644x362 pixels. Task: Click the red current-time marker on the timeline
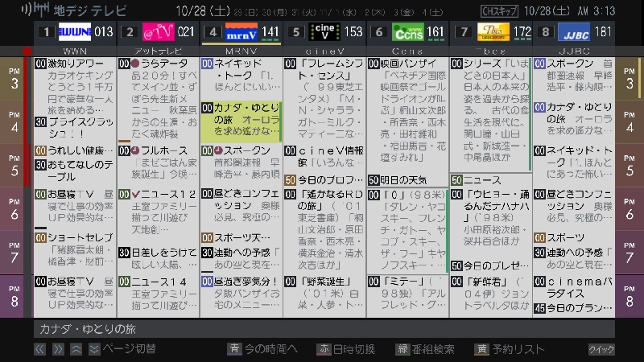[x=27, y=51]
